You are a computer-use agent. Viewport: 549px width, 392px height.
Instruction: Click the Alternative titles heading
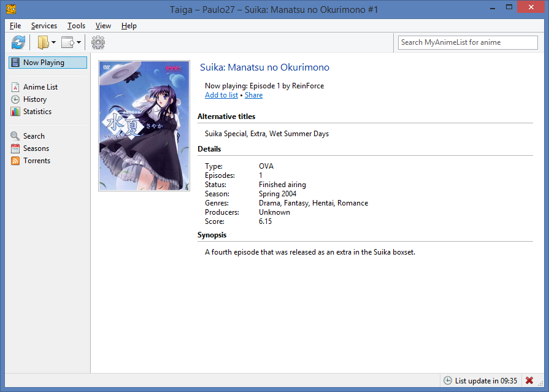coord(226,117)
